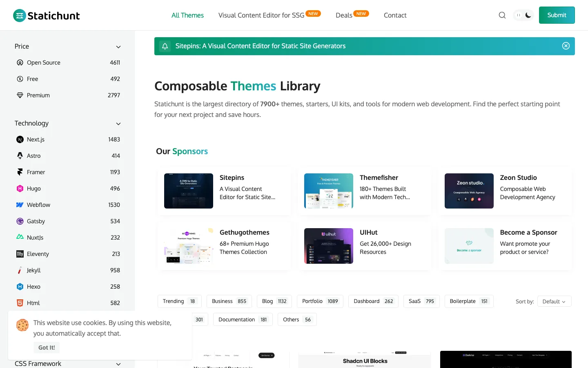Open the Contact page
588x368 pixels.
[395, 15]
